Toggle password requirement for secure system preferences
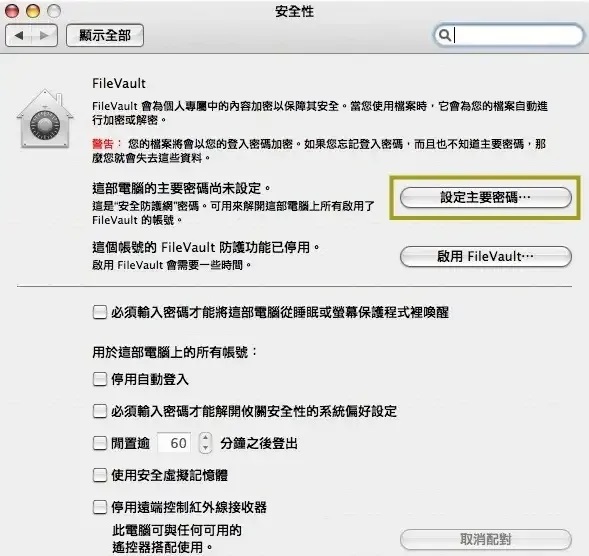The image size is (589, 556). pos(100,411)
